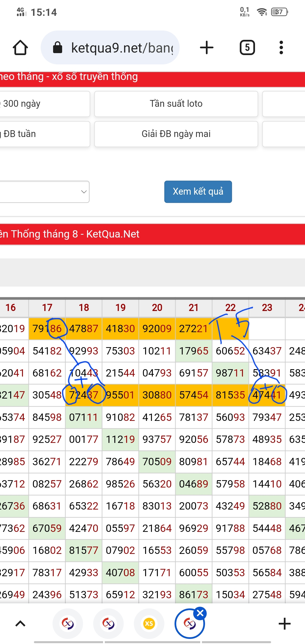The width and height of the screenshot is (305, 644).
Task: Click the Xem kết quả button
Action: pyautogui.click(x=198, y=192)
